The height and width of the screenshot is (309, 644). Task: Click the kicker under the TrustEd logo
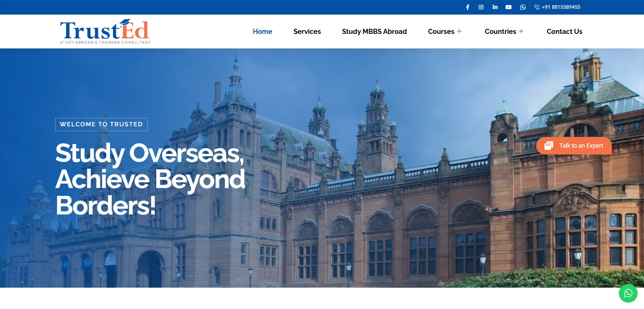coord(105,42)
